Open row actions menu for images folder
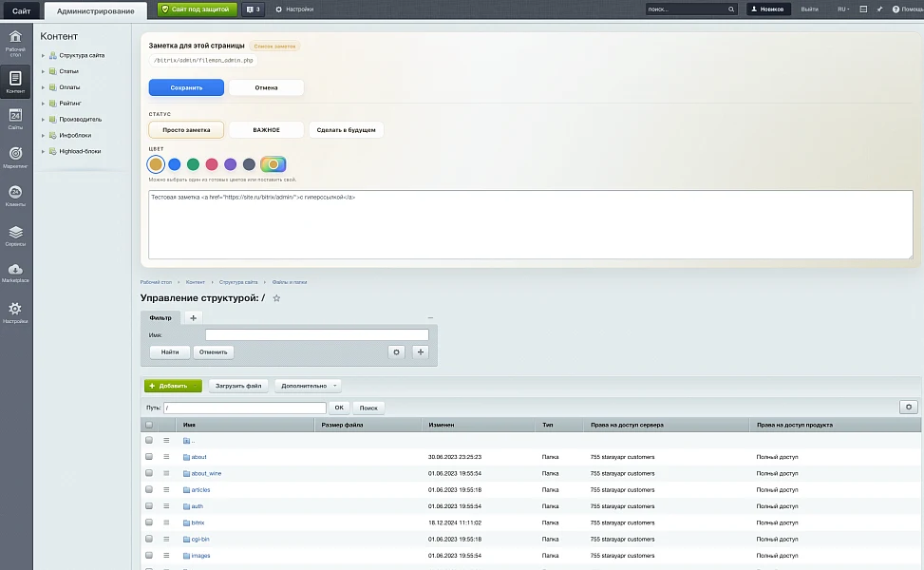Image resolution: width=924 pixels, height=570 pixels. [x=166, y=555]
